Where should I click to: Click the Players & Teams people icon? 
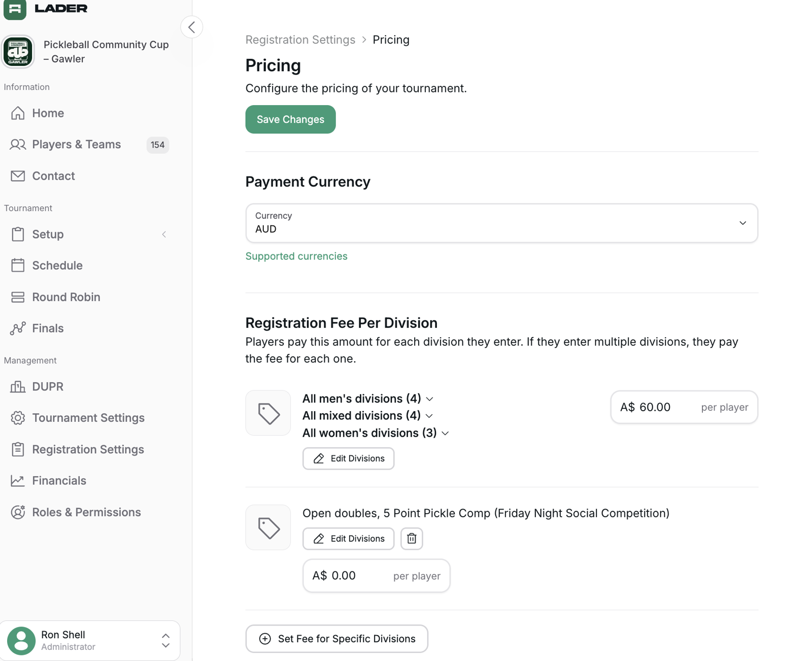pyautogui.click(x=18, y=144)
